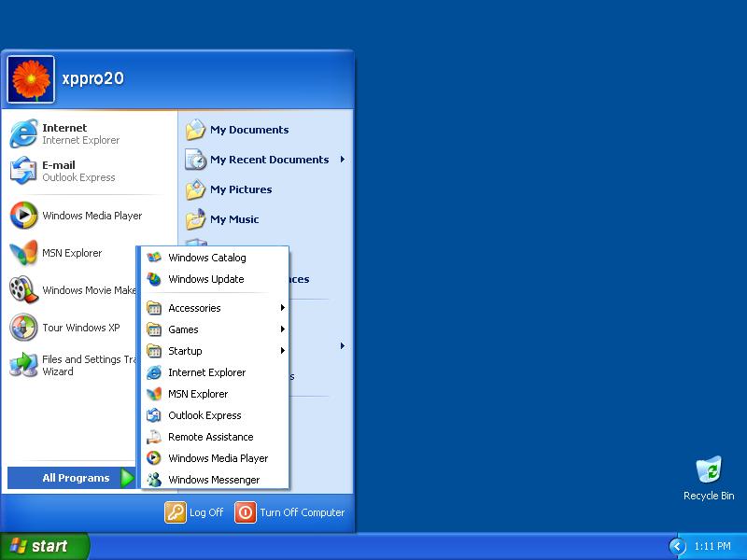Screen dimensions: 747x560
Task: Show hidden tray icons chevron
Action: pyautogui.click(x=678, y=546)
